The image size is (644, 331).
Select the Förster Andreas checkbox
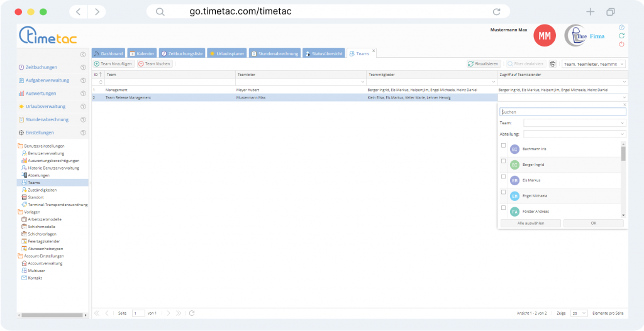pos(503,208)
